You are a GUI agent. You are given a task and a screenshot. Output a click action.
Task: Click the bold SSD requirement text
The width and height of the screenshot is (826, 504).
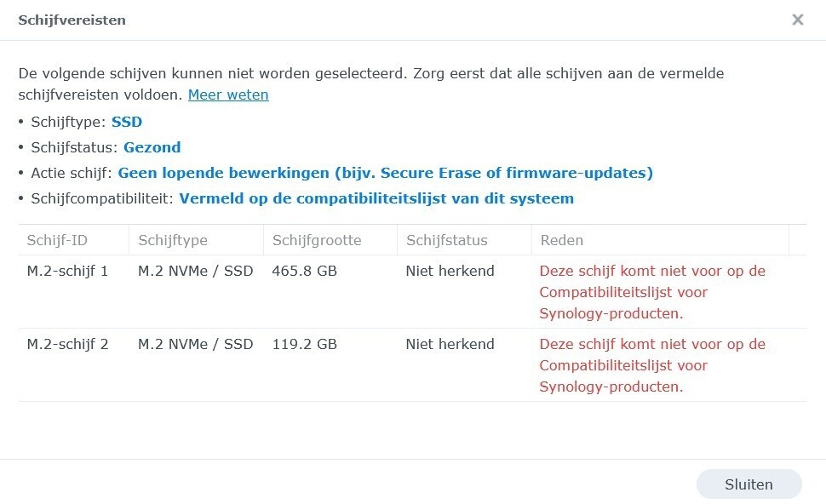(x=126, y=122)
